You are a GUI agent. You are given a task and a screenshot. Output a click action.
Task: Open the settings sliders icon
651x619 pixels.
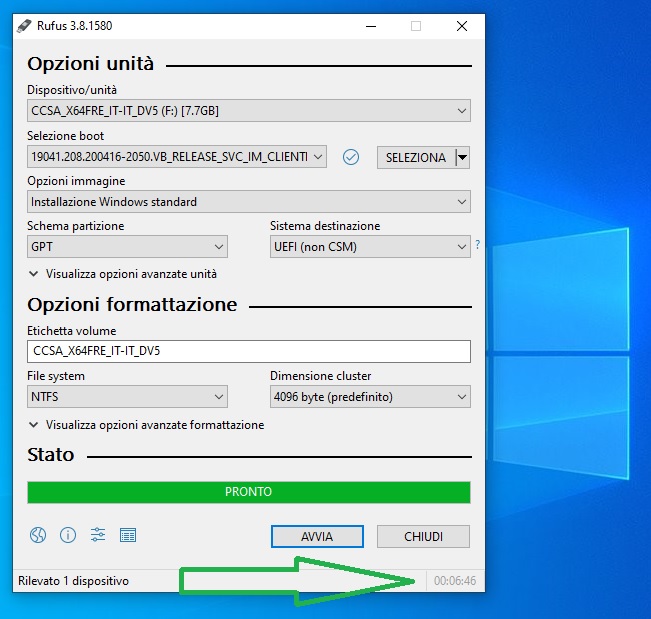pyautogui.click(x=98, y=535)
